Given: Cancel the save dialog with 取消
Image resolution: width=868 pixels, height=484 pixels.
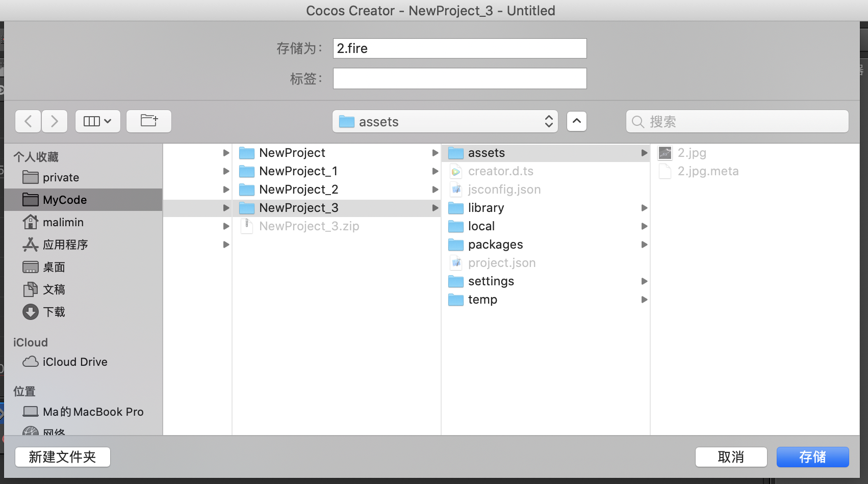Looking at the screenshot, I should [x=731, y=457].
